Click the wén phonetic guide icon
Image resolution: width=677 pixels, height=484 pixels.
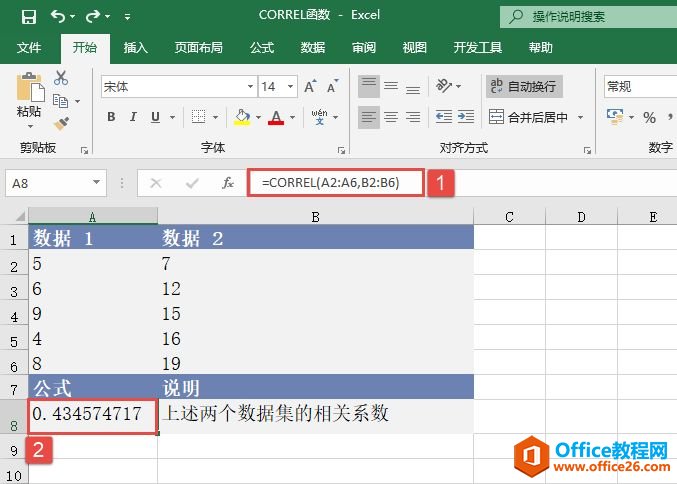[x=320, y=117]
